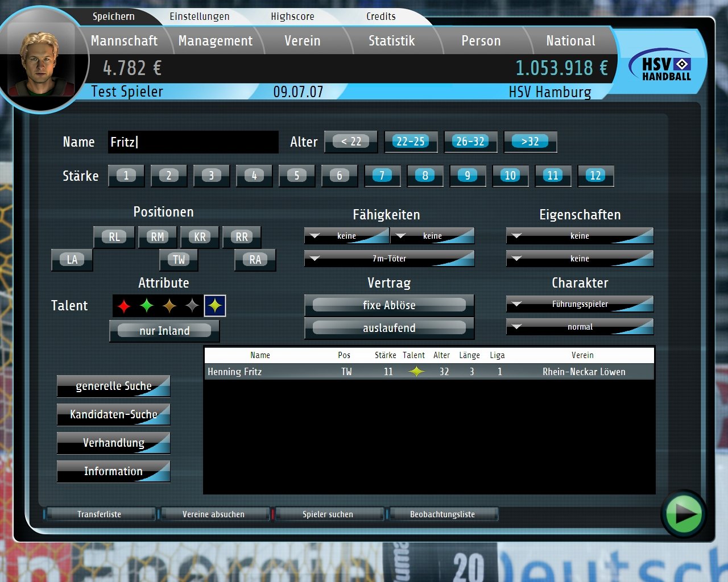The width and height of the screenshot is (728, 582).
Task: Select the bronze talent star
Action: coord(169,306)
